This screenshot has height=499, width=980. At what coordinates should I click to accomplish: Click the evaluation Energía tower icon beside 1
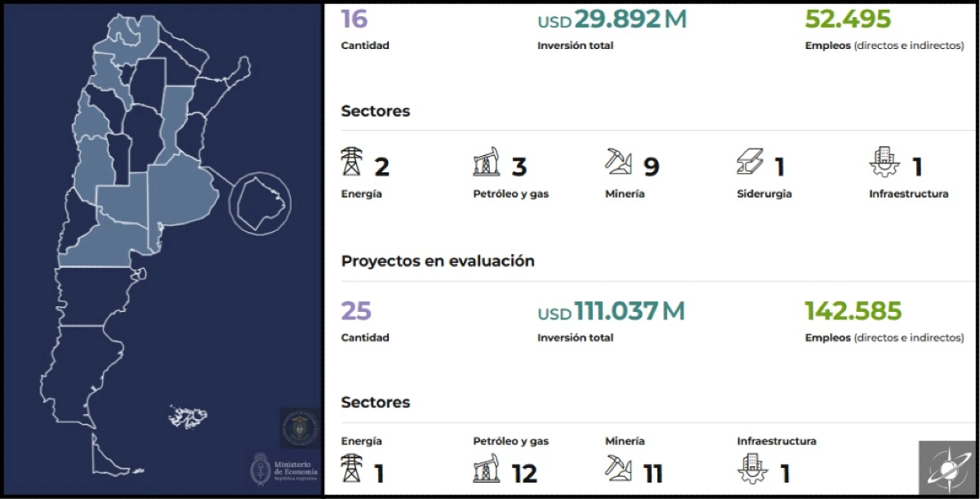pyautogui.click(x=351, y=468)
